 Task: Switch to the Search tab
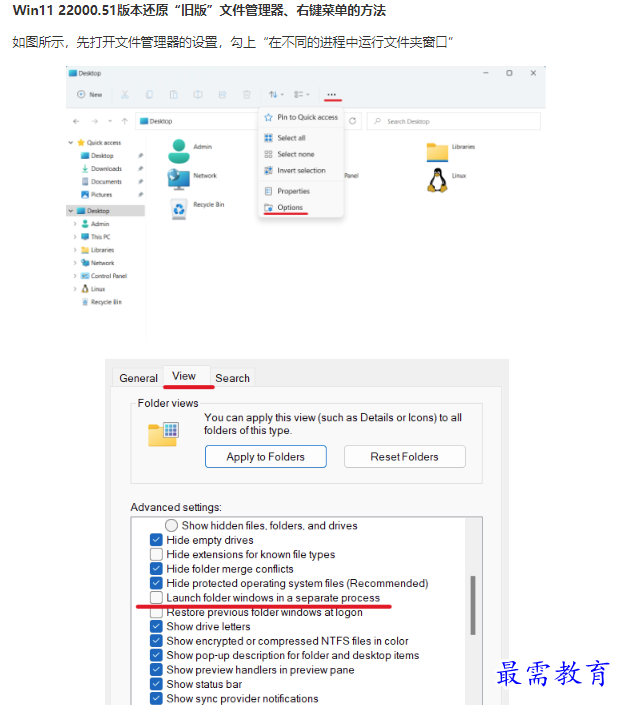pos(232,378)
